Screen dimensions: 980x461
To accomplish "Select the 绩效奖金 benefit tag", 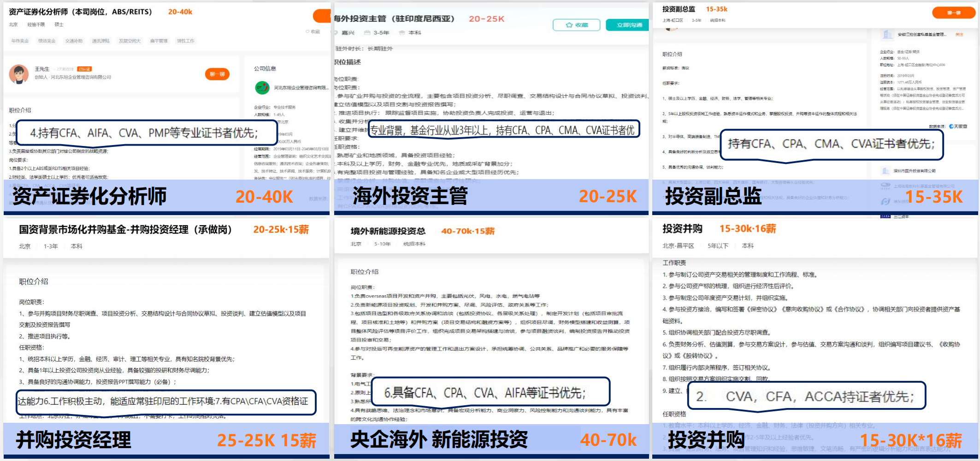I will [x=47, y=41].
